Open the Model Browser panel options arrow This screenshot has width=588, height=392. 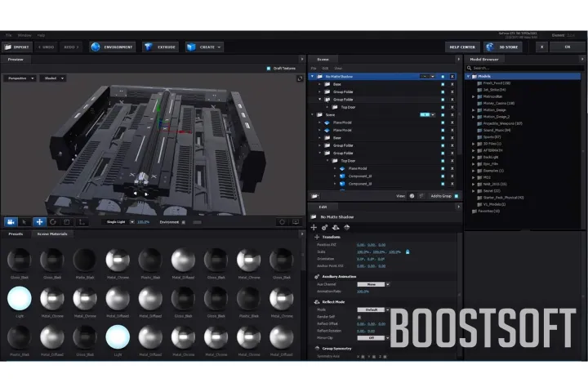coord(582,60)
